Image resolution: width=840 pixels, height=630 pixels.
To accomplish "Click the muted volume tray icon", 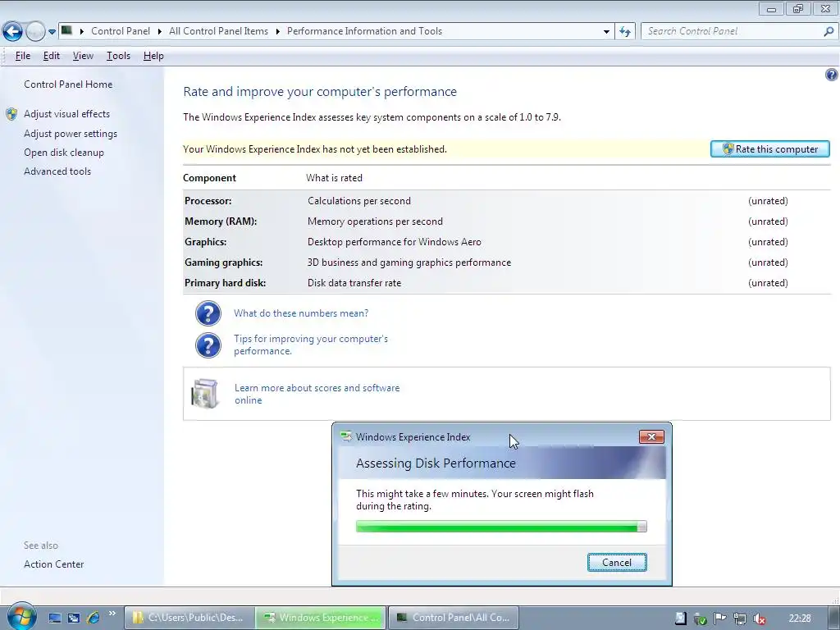I will pyautogui.click(x=759, y=619).
